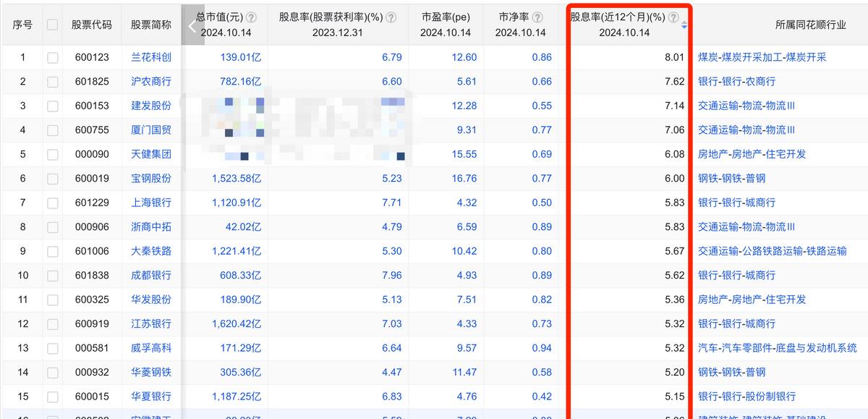Click the 上海银行 stock name

point(151,203)
